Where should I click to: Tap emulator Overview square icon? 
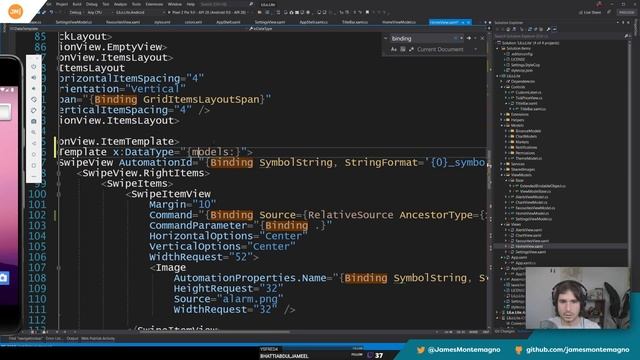tap(34, 165)
